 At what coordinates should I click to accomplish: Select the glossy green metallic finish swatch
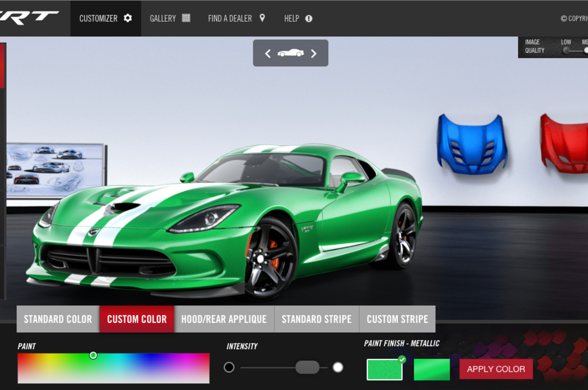(x=432, y=369)
